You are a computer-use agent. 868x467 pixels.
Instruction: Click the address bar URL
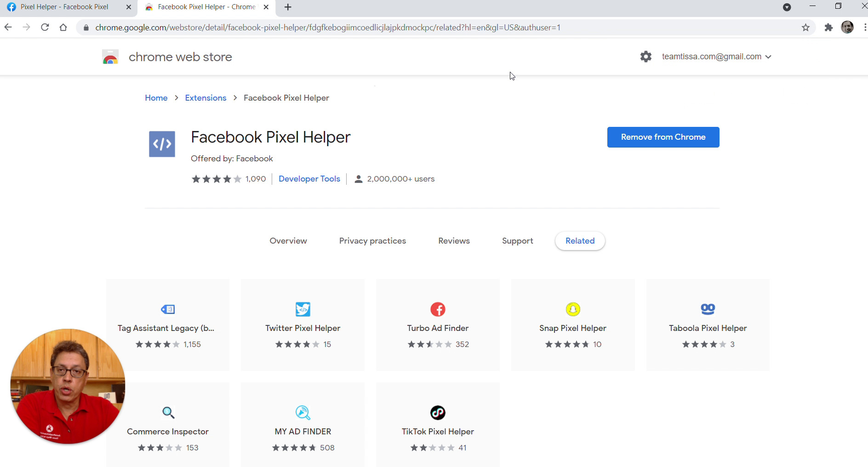click(x=328, y=28)
